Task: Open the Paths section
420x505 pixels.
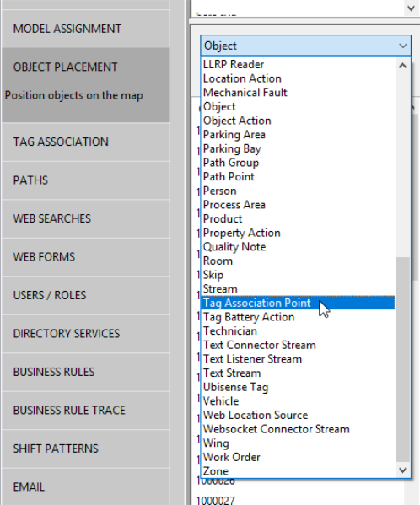Action: (85, 180)
